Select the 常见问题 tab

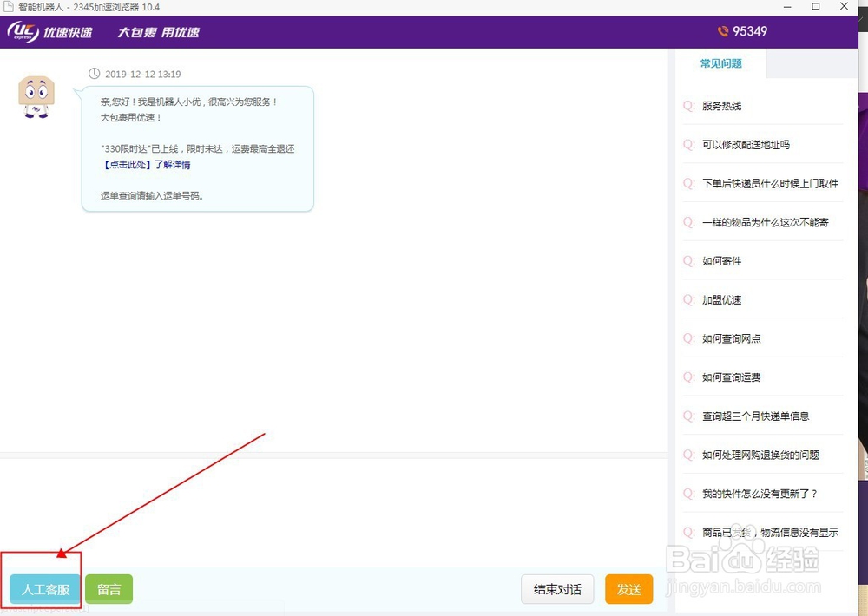[x=720, y=63]
